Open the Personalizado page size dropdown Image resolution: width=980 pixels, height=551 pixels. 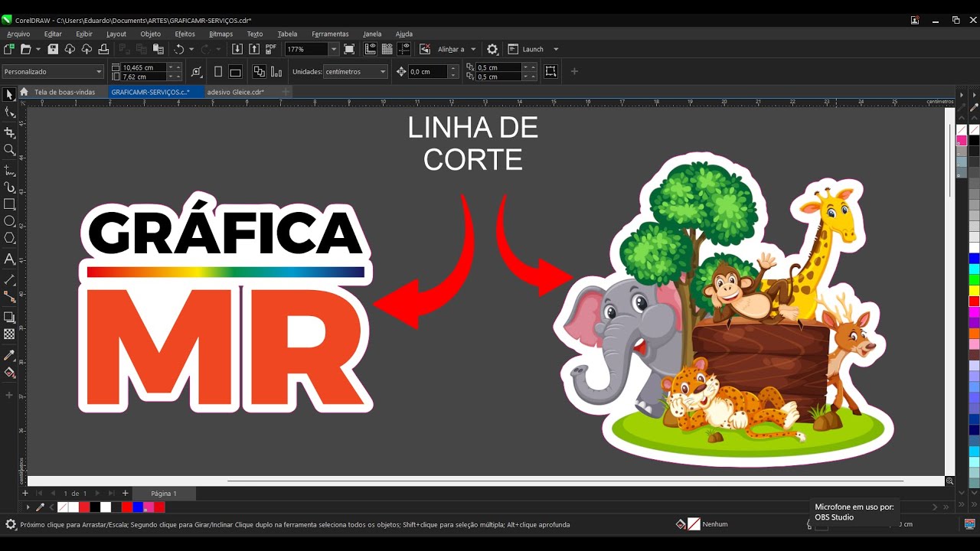pos(53,71)
